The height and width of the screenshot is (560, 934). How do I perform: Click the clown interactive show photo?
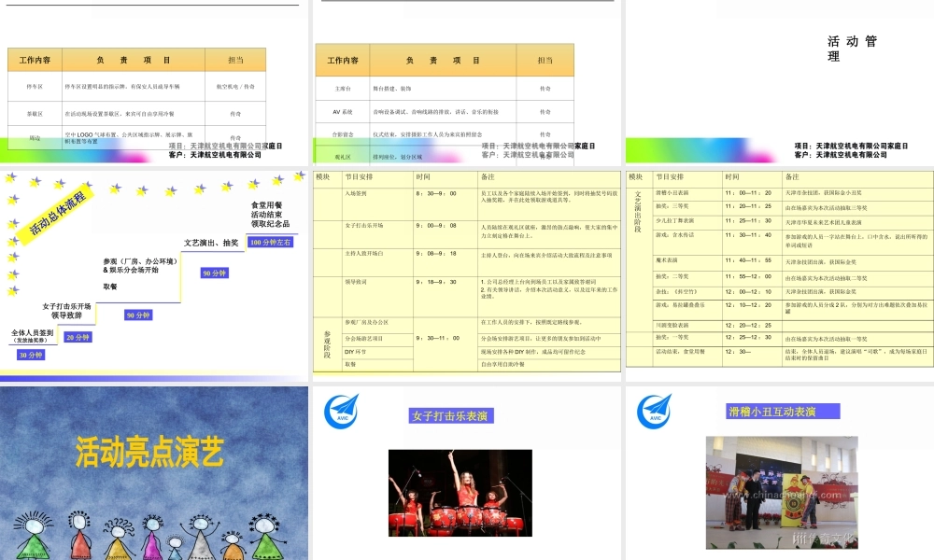coord(782,492)
